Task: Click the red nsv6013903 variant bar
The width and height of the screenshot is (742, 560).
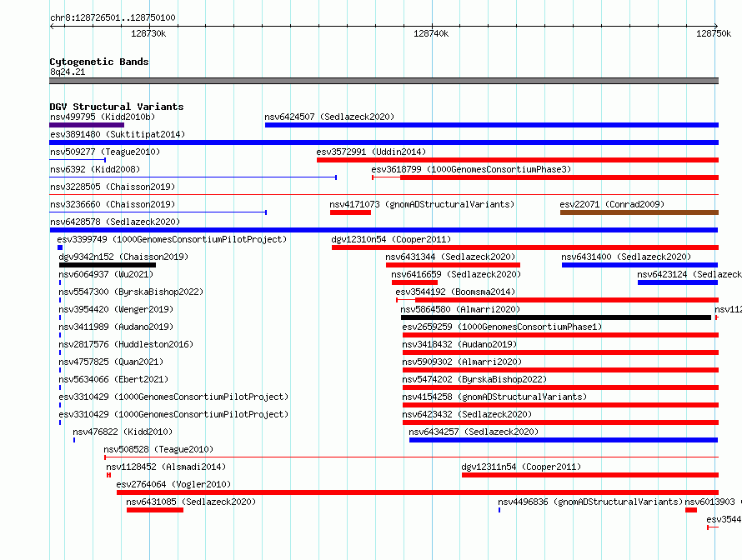Action: click(691, 510)
